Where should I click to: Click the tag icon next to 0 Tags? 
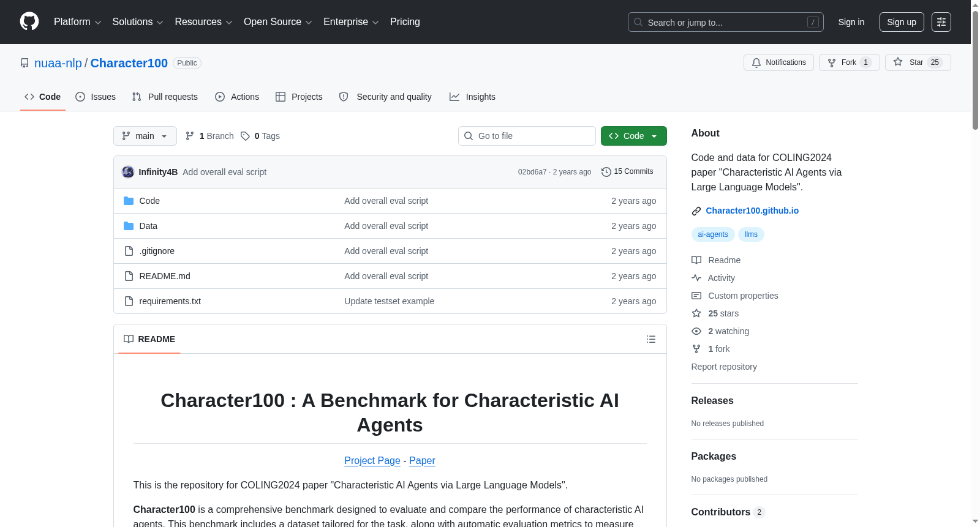245,136
